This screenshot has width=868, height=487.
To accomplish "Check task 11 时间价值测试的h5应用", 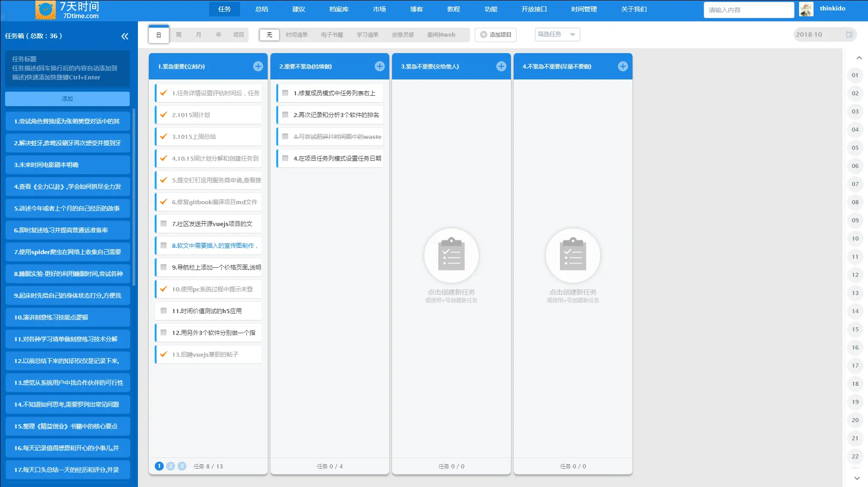I will 164,310.
